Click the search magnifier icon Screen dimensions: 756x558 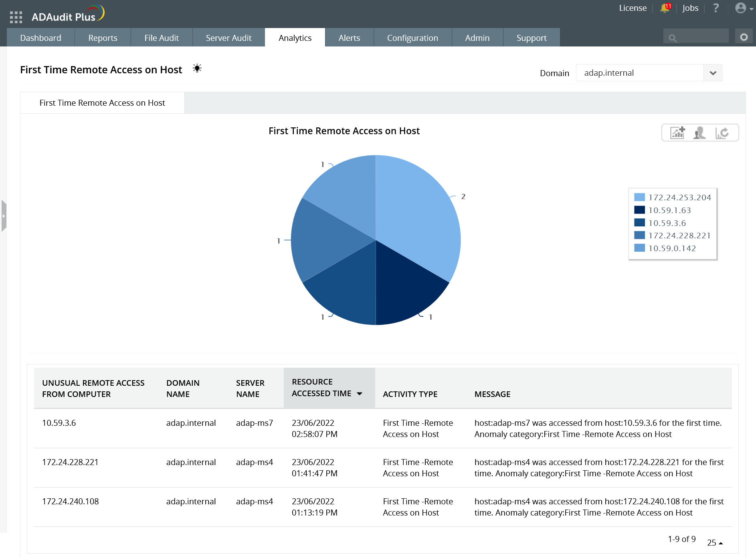pos(673,38)
